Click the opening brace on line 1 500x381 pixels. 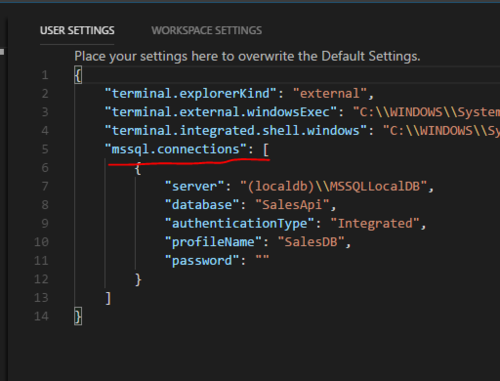coord(78,75)
